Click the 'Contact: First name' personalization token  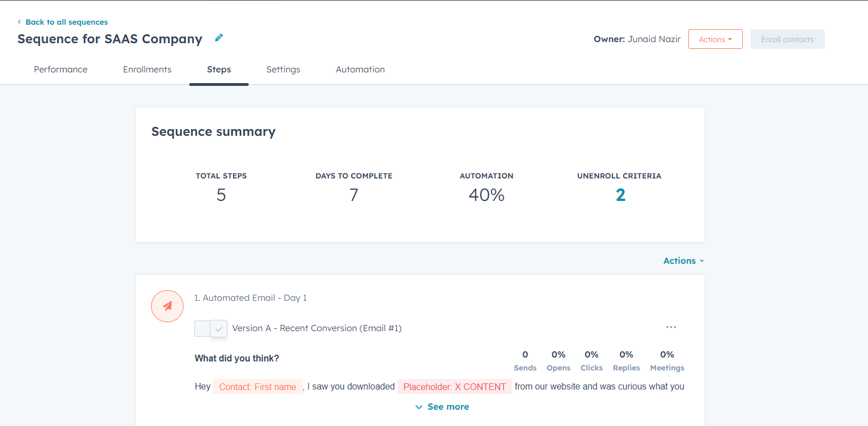point(257,386)
